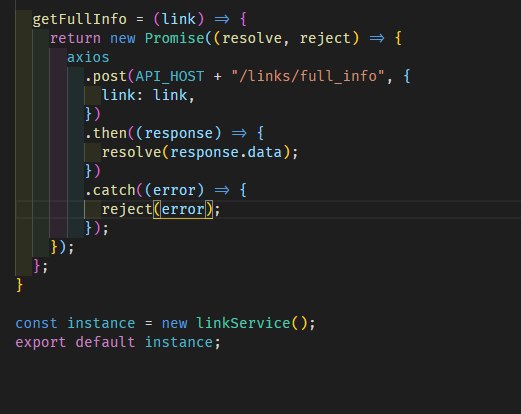
Task: Click the default keyword
Action: click(x=105, y=342)
